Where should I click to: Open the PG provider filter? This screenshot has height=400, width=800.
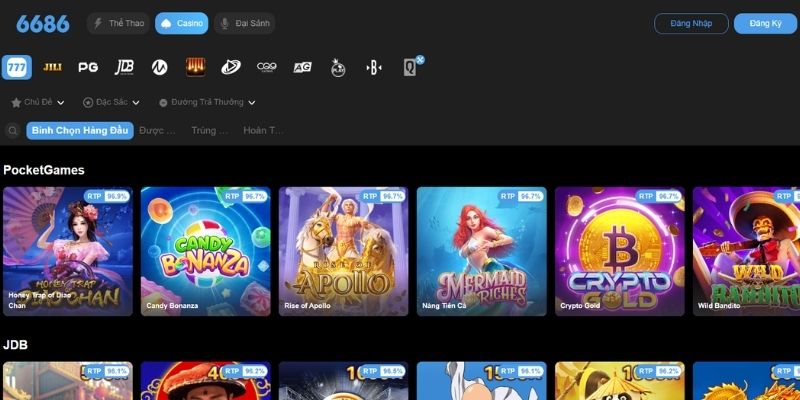(x=88, y=67)
